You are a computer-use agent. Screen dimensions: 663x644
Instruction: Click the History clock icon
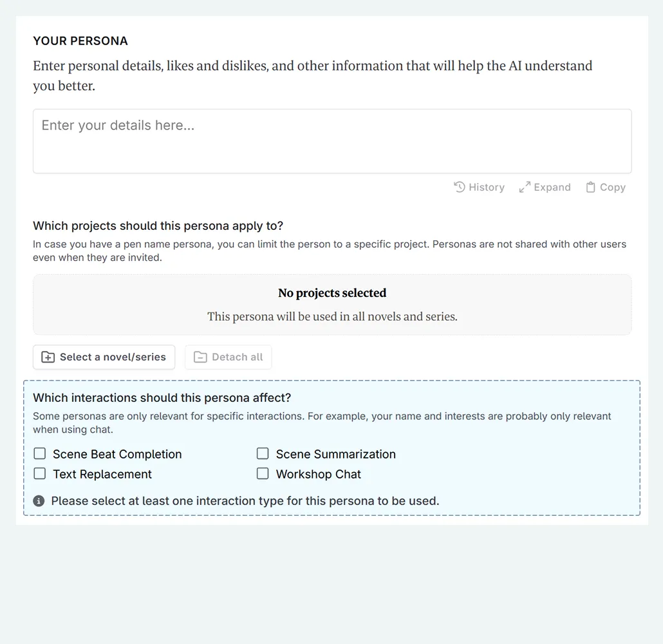pyautogui.click(x=460, y=187)
